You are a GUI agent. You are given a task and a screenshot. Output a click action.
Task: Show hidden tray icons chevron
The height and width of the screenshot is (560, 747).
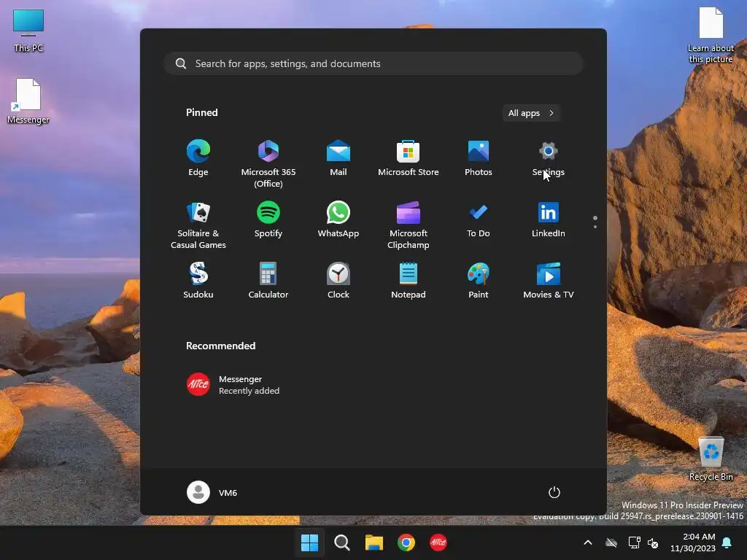[588, 542]
